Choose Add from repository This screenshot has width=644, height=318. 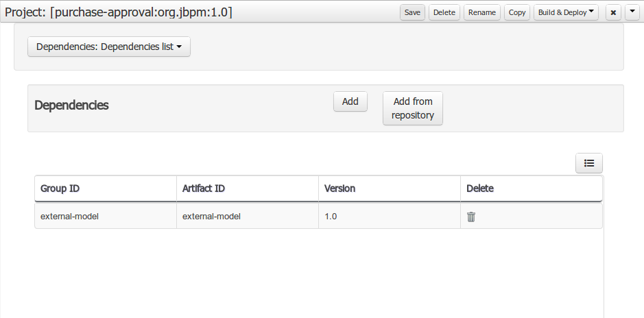413,108
